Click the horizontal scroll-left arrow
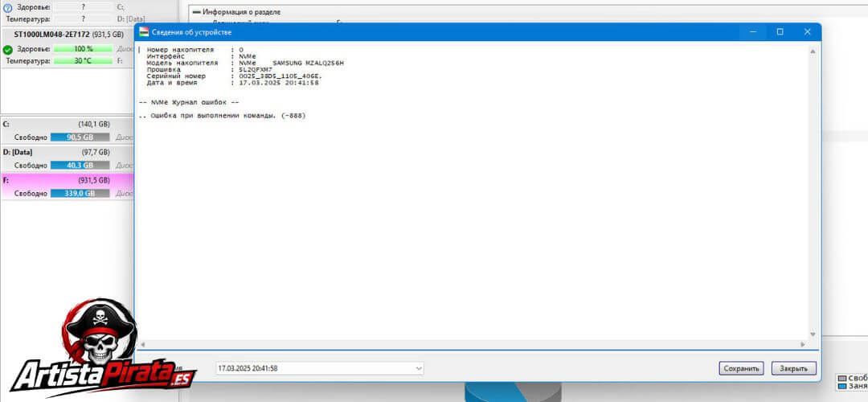868x402 pixels. [x=141, y=344]
